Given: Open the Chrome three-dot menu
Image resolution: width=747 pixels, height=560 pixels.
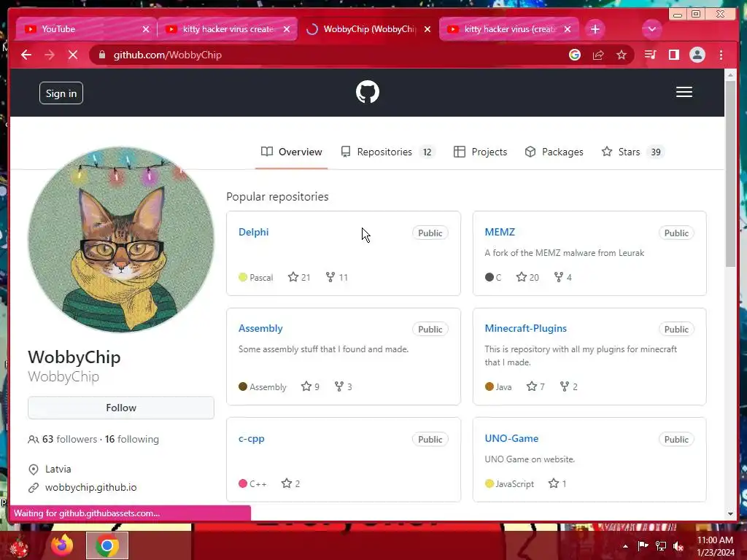Looking at the screenshot, I should [721, 55].
